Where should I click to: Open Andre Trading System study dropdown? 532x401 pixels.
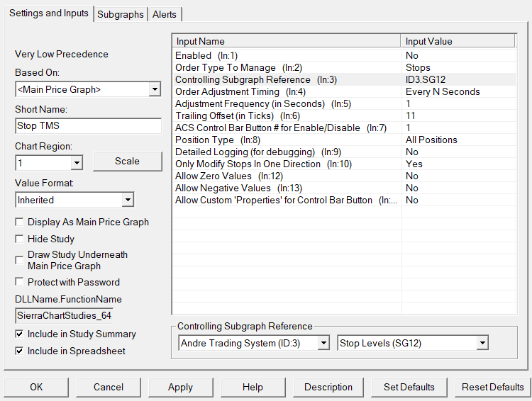(x=323, y=344)
